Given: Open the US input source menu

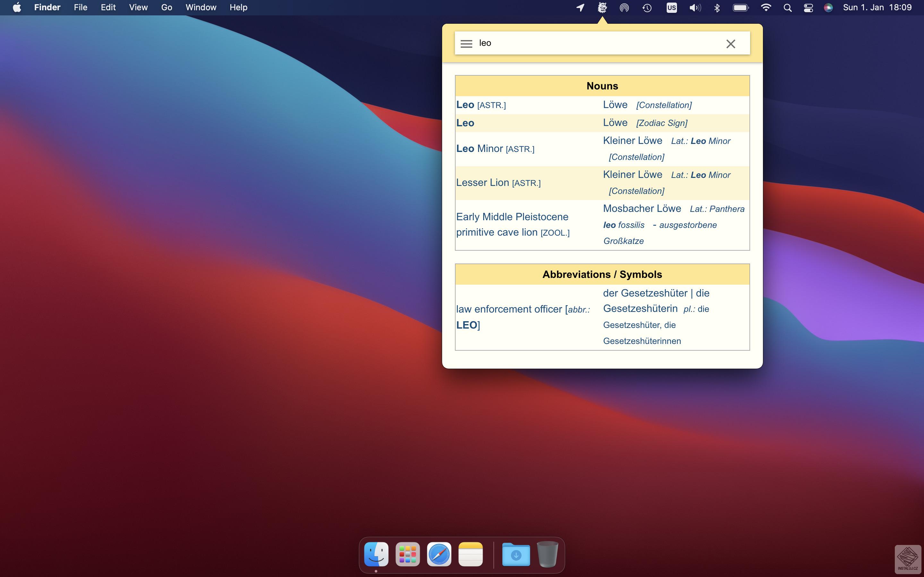Looking at the screenshot, I should click(671, 7).
